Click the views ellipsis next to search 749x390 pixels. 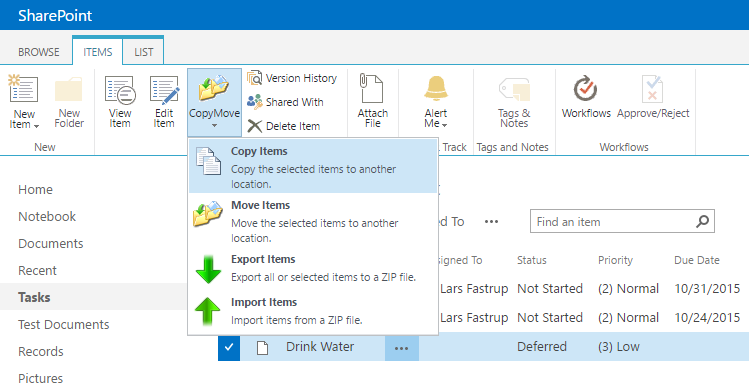[x=492, y=222]
